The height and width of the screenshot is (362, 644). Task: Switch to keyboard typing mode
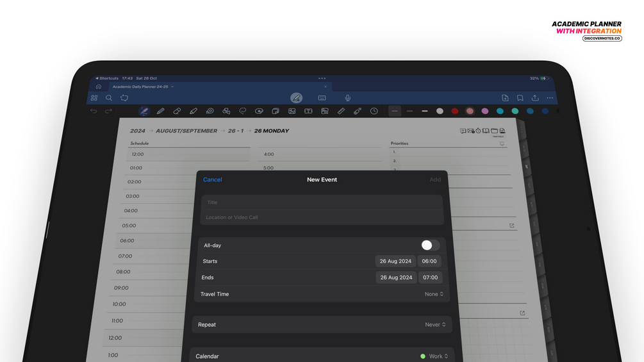point(322,97)
